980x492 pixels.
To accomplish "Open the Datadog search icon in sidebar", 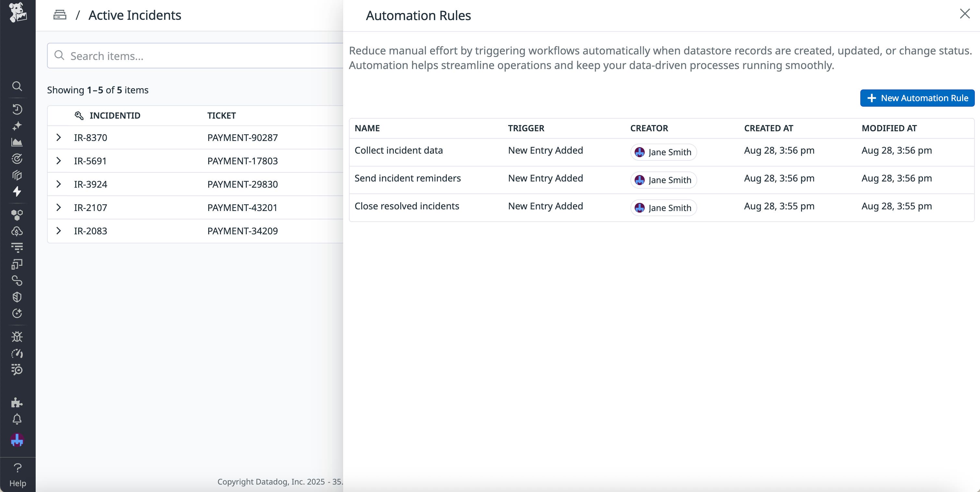I will click(17, 86).
